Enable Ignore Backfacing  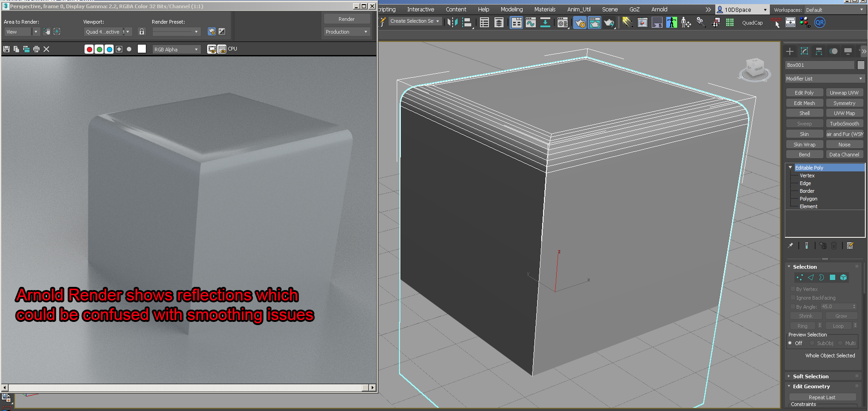(794, 297)
